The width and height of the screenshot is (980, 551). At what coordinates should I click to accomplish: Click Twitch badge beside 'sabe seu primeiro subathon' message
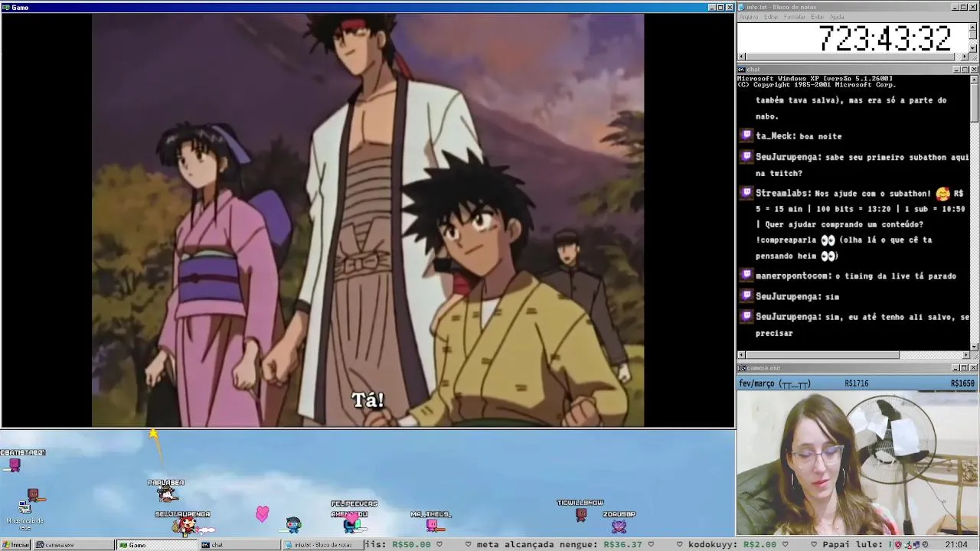[x=746, y=156]
